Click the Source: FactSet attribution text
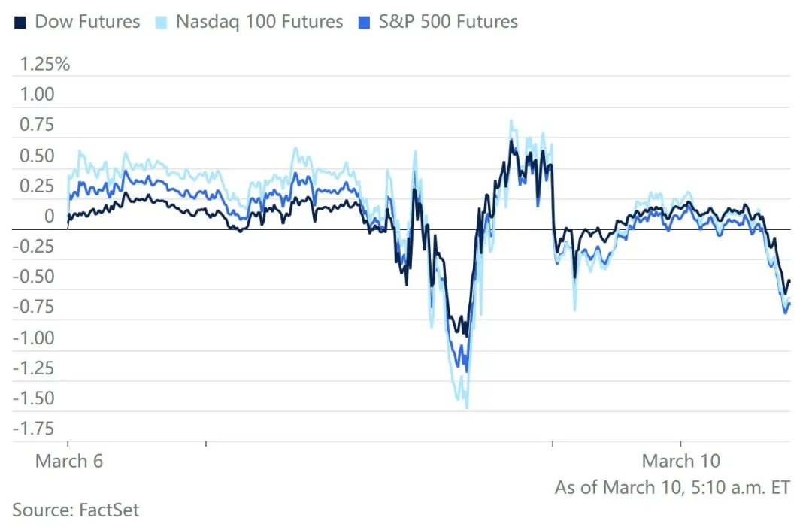 click(x=76, y=510)
